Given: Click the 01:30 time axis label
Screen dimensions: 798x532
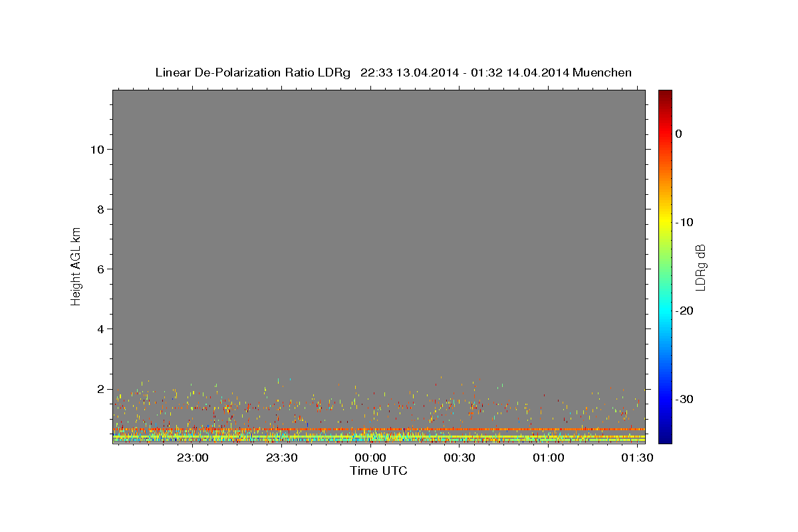Looking at the screenshot, I should tap(637, 458).
